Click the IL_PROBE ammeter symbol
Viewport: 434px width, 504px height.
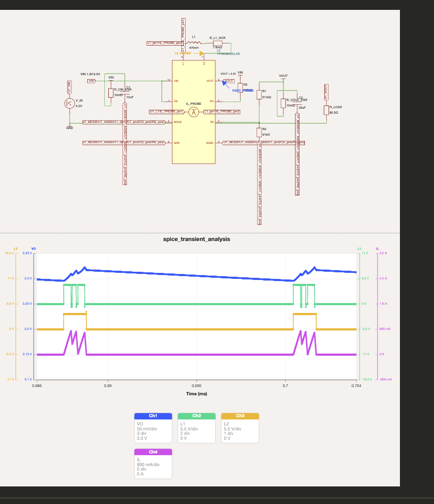coord(193,112)
